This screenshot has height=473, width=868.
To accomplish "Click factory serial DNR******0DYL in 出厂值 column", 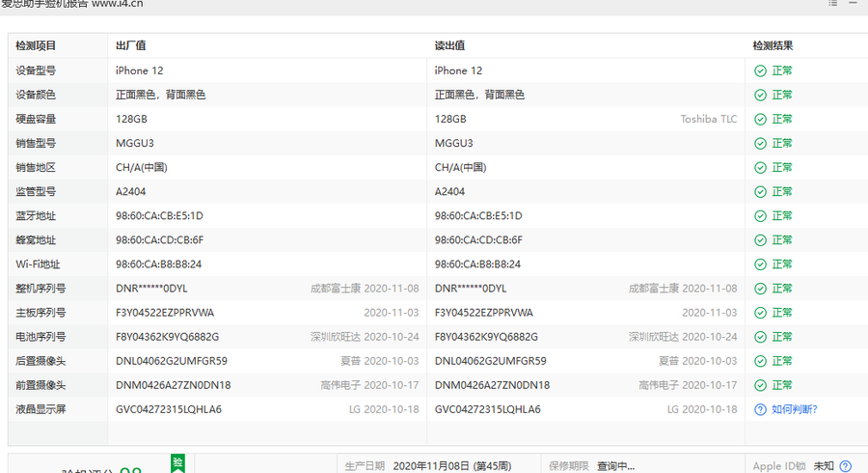I will pos(151,289).
